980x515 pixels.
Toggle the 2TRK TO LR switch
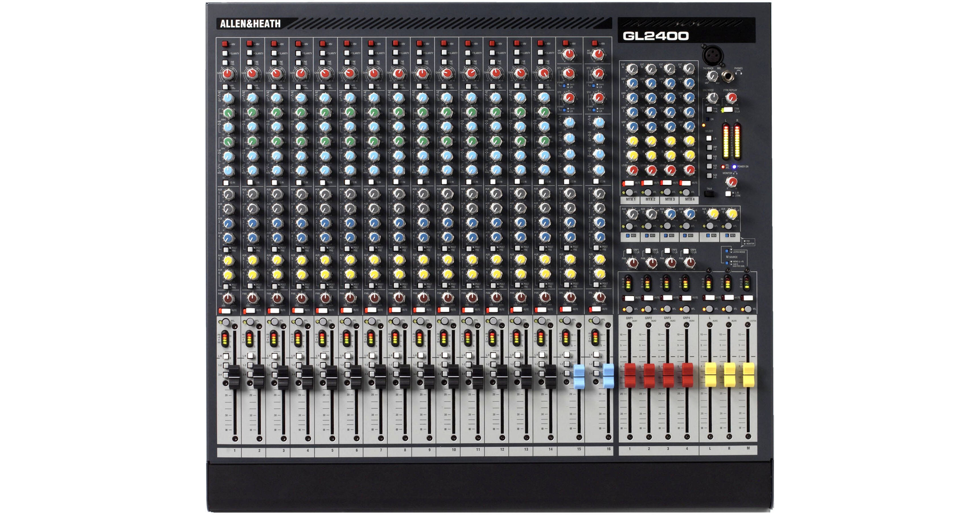pos(728,110)
